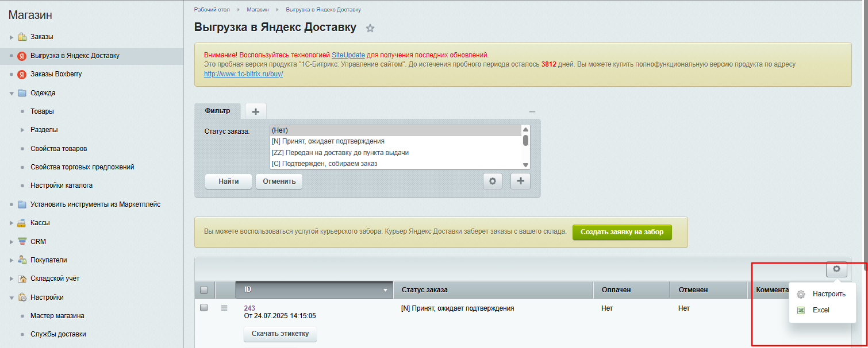
Task: Toggle sort arrow on ID column
Action: pos(385,291)
